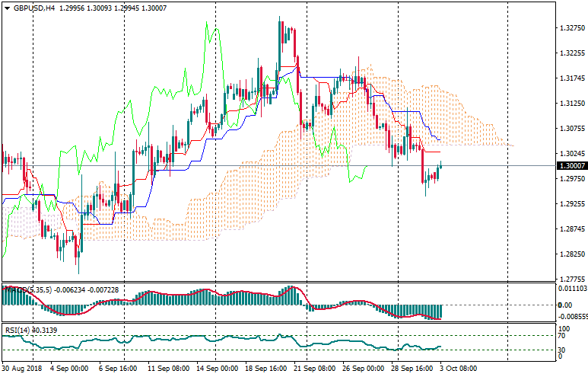Click the 1.31250 price axis label
Image resolution: width=588 pixels, height=377 pixels.
(571, 104)
